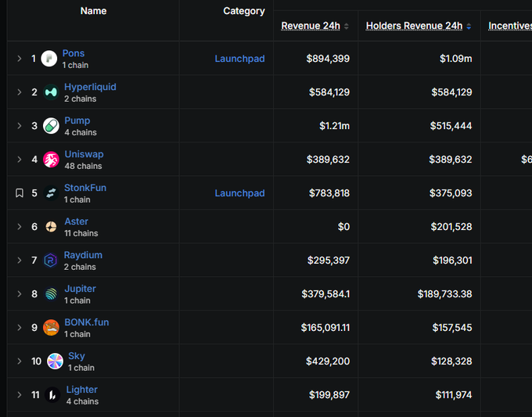Expand the Aster row
The height and width of the screenshot is (417, 532).
[20, 227]
